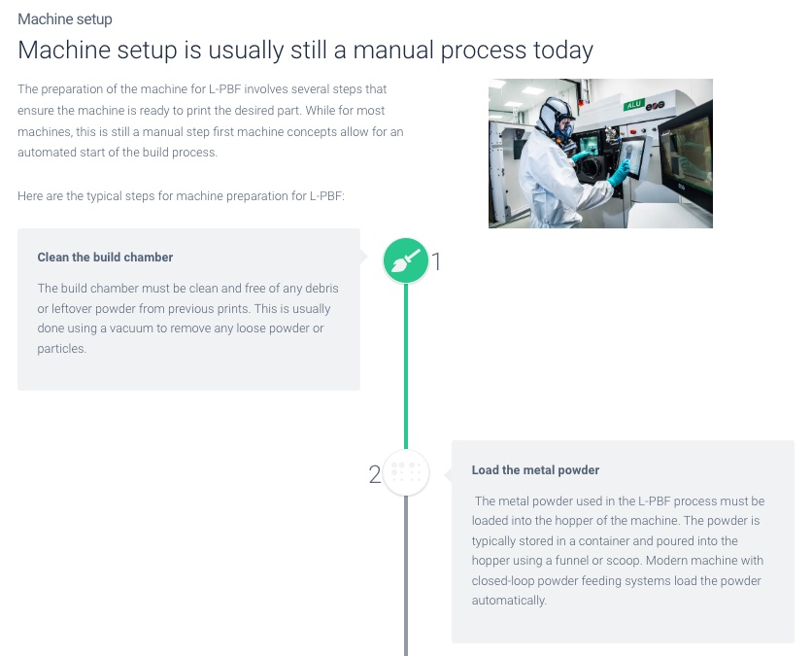Click the touchscreen monitor in the photo
Image resolution: width=812 pixels, height=656 pixels.
[634, 157]
